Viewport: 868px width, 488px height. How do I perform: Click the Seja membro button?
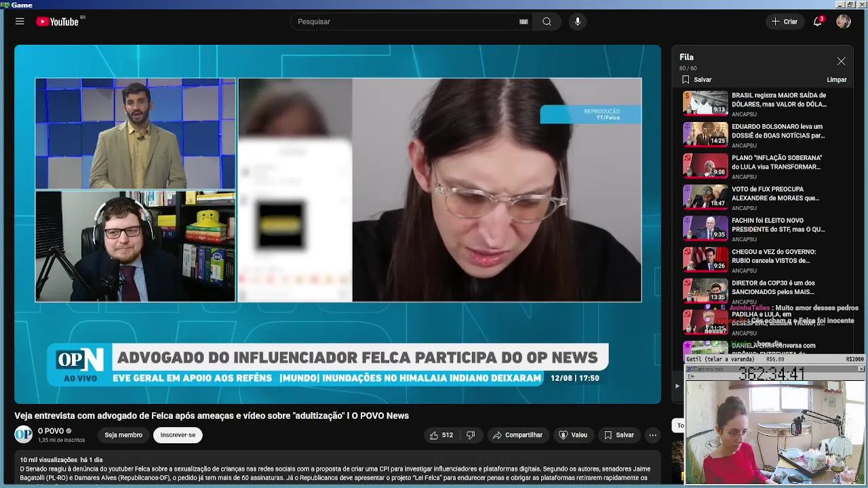pos(123,435)
